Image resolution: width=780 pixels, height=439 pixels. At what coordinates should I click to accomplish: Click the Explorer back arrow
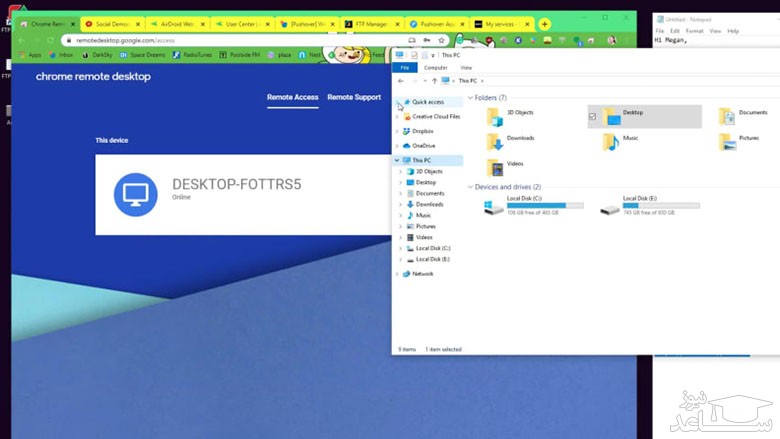[401, 81]
